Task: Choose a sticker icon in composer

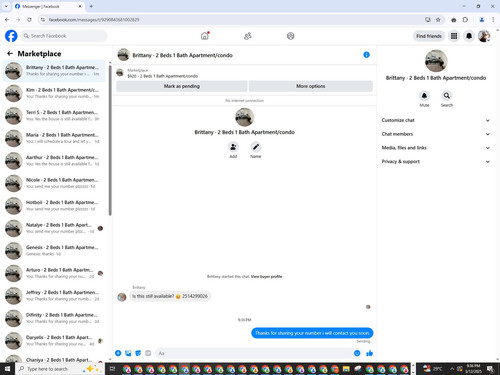Action: point(138,353)
